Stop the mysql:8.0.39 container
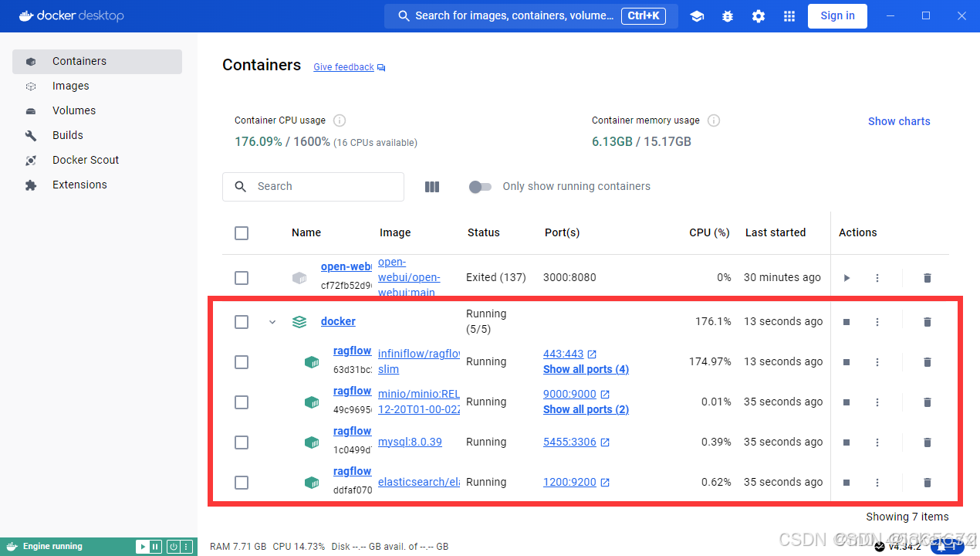The width and height of the screenshot is (980, 556). tap(847, 442)
